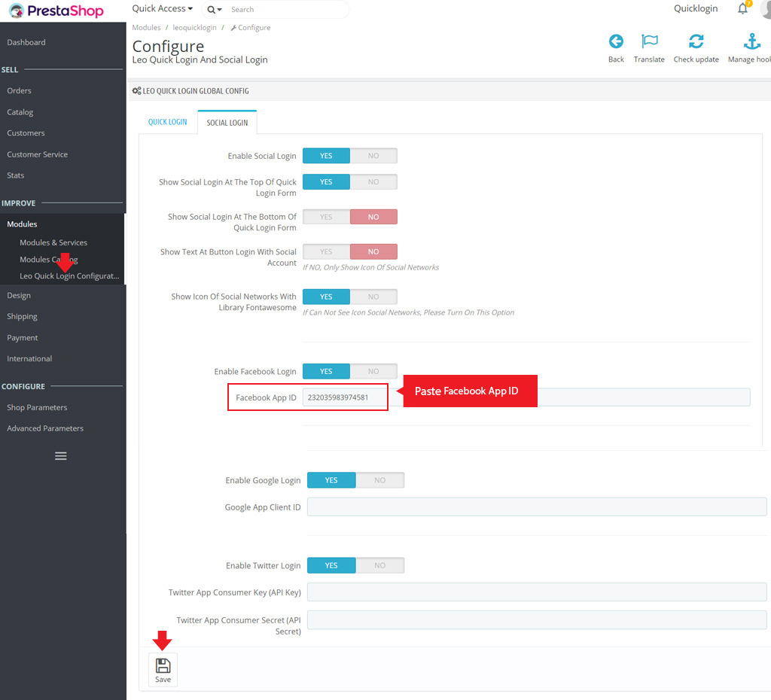
Task: Switch to the Quick Login tab
Action: (168, 122)
